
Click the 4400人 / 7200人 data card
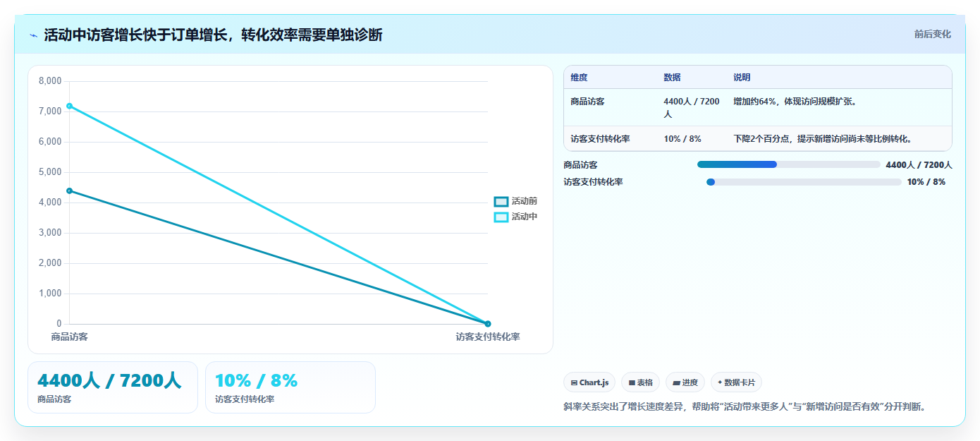tap(113, 387)
